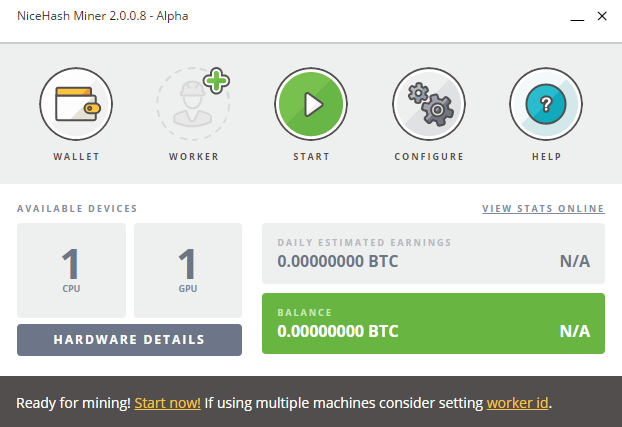Click the START label text
The width and height of the screenshot is (622, 427).
click(311, 157)
